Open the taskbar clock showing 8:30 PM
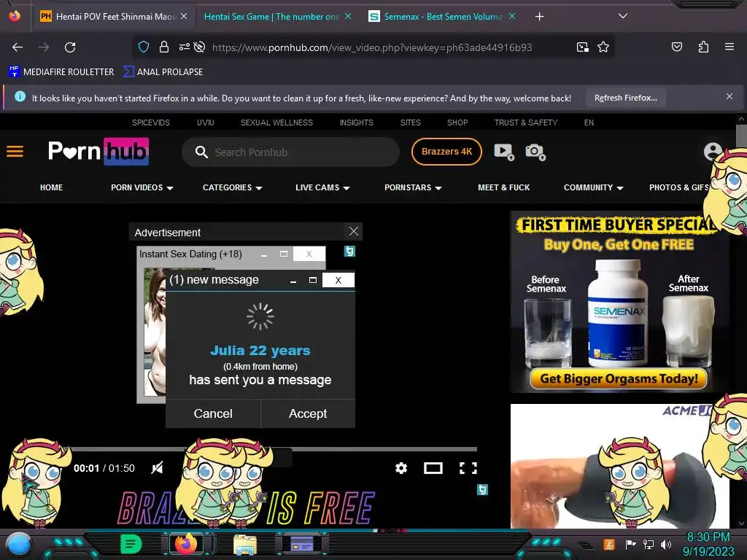This screenshot has width=747, height=560. (x=708, y=544)
